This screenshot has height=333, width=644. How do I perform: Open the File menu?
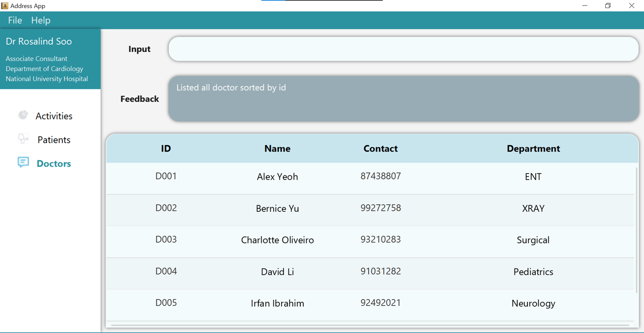point(15,20)
